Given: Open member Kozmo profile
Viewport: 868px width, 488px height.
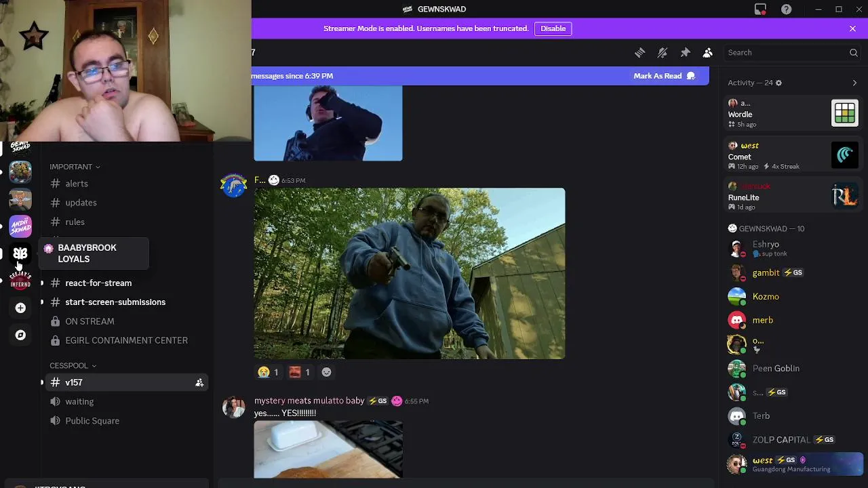Looking at the screenshot, I should pos(793,296).
